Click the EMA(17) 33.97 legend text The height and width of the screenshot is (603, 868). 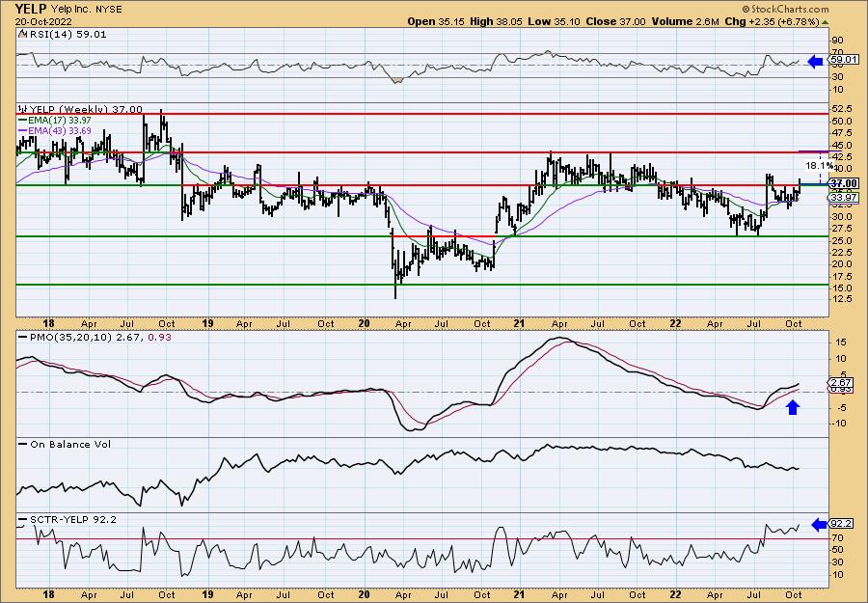tap(59, 121)
